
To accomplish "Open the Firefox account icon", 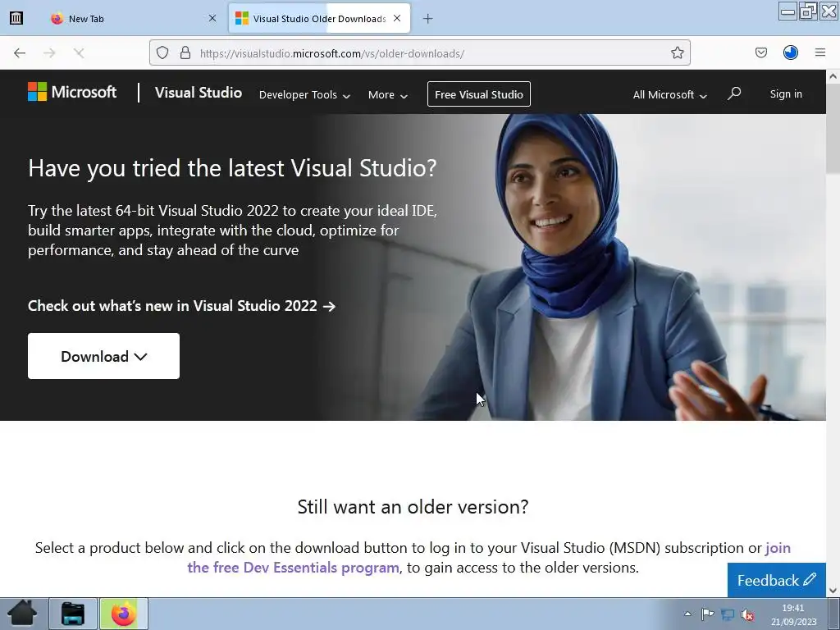I will pos(790,52).
